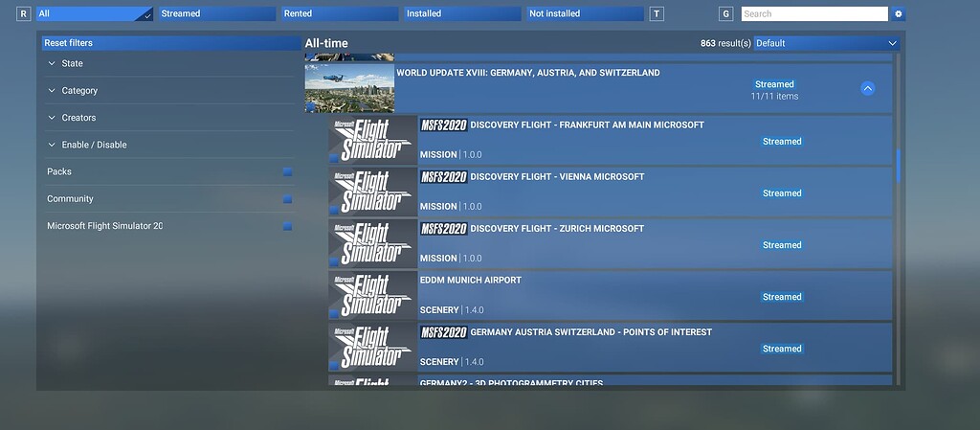This screenshot has height=430, width=980.
Task: Switch to the Not installed tab
Action: pyautogui.click(x=585, y=13)
